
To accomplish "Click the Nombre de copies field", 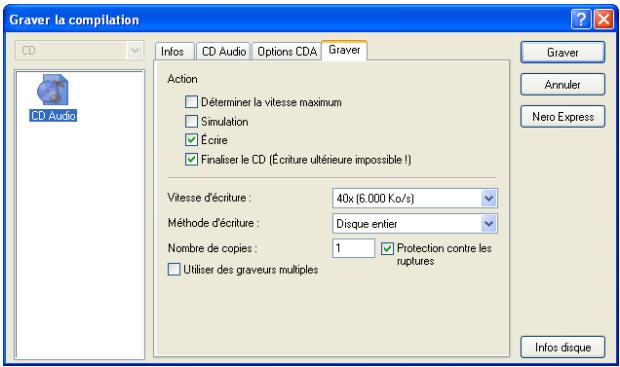I will [353, 248].
